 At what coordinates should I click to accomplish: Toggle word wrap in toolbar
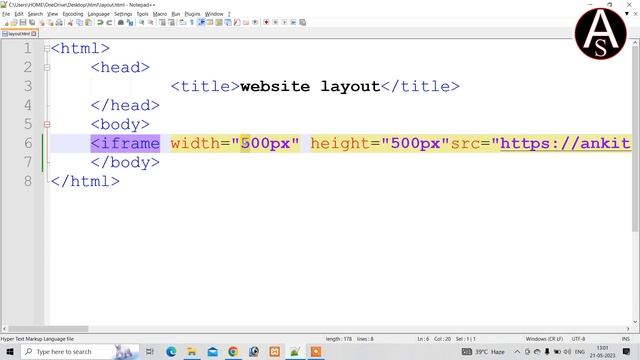(x=182, y=22)
